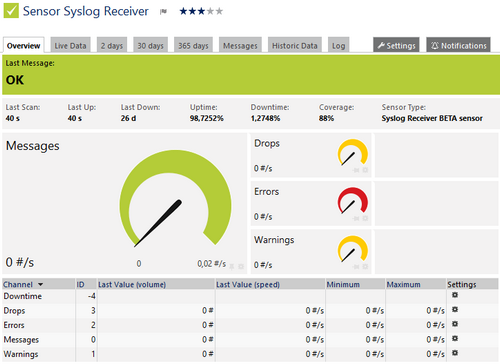Screen dimensions: 500x364
Task: Open the Messages tab
Action: 240,45
